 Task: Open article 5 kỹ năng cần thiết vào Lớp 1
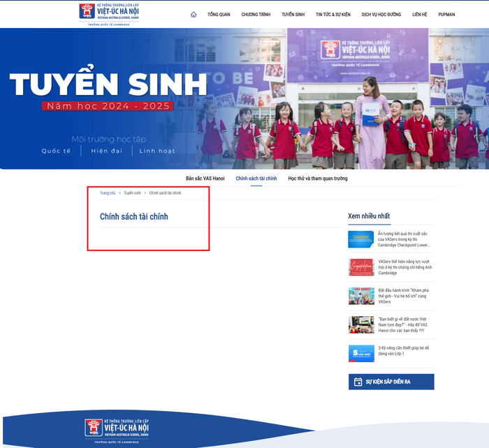[x=404, y=350]
